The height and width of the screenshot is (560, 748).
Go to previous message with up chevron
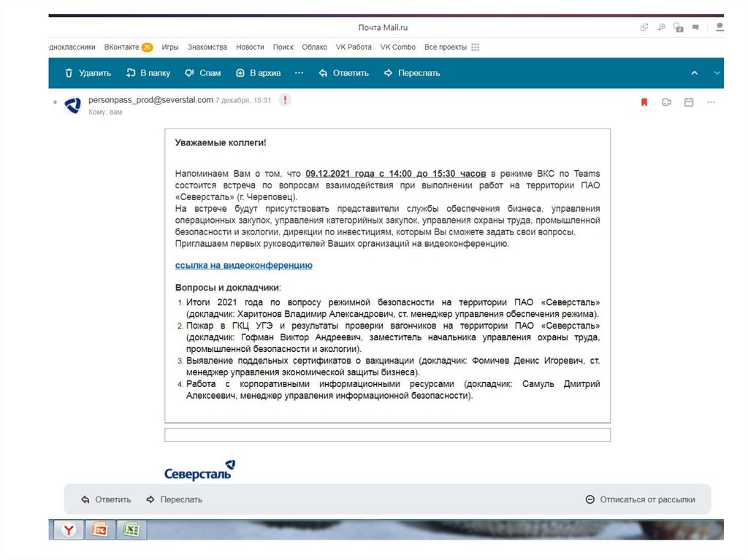[695, 73]
